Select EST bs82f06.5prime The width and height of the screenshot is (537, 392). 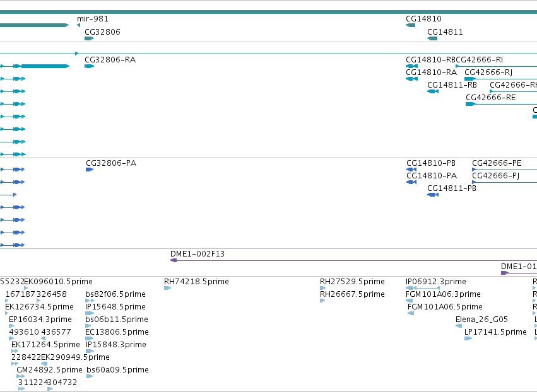[115, 294]
